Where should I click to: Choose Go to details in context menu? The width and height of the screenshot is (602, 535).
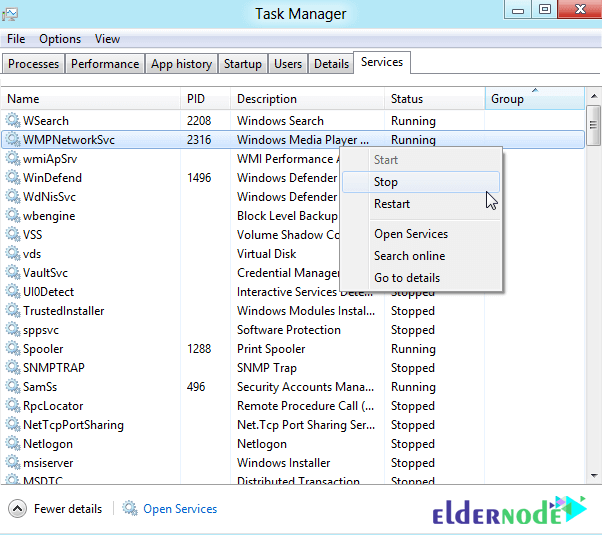(x=421, y=278)
